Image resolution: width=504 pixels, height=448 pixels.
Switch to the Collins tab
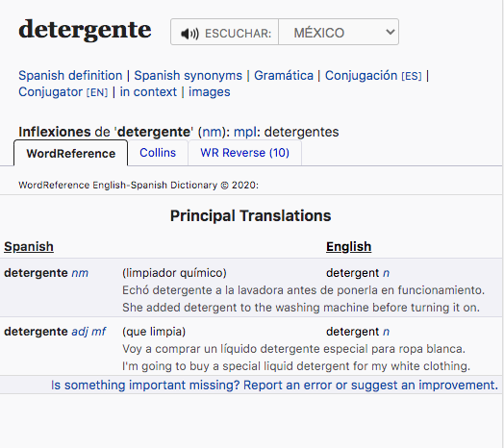(x=158, y=153)
